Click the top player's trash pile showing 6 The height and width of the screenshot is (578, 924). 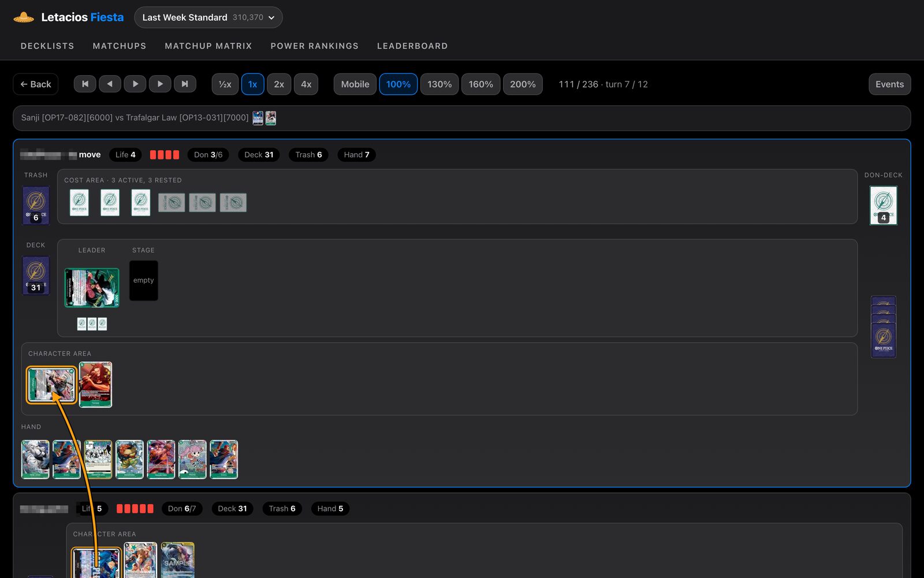[x=36, y=205]
